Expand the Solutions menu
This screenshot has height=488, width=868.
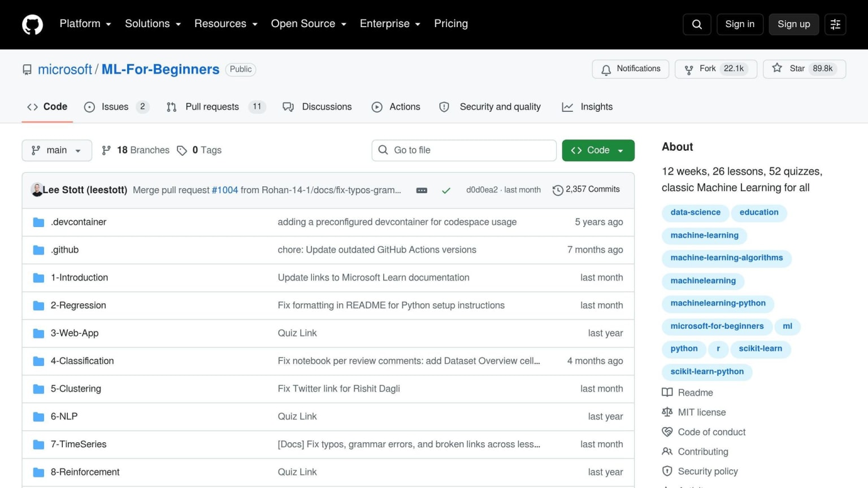pos(153,24)
